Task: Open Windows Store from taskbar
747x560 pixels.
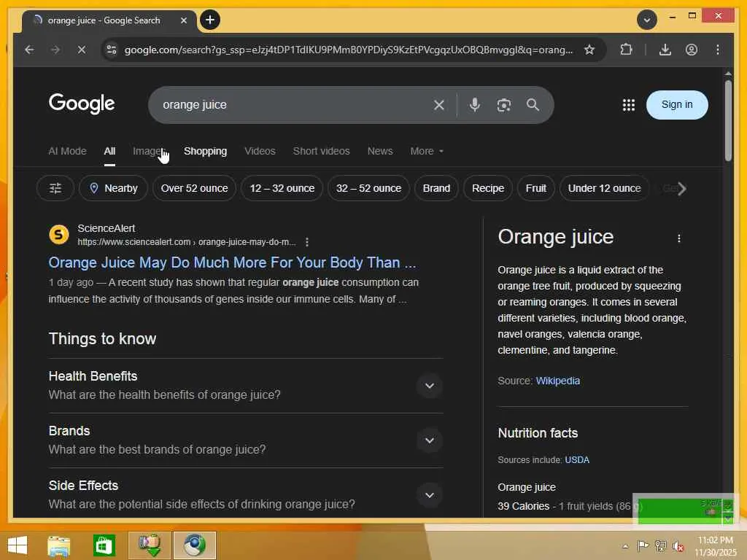Action: pyautogui.click(x=104, y=545)
